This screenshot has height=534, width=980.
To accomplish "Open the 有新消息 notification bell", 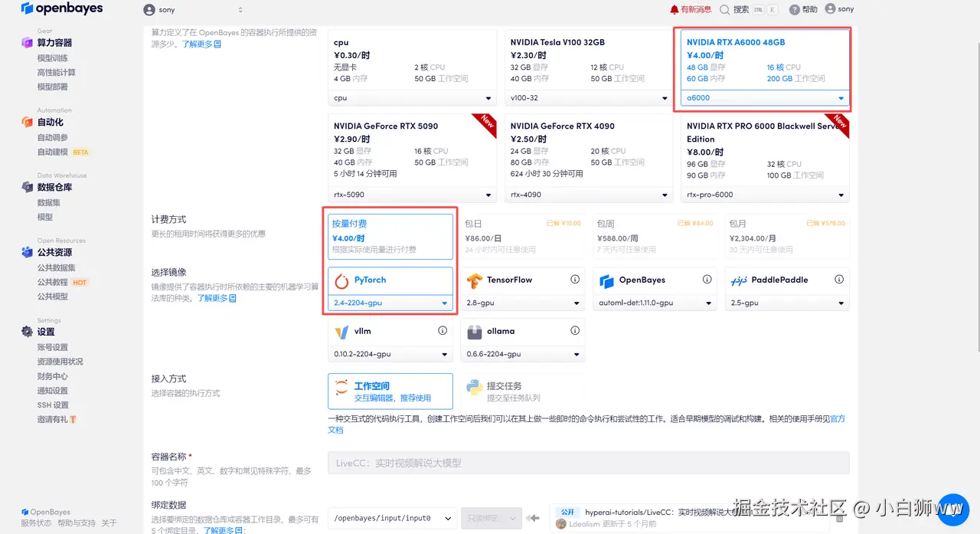I will (675, 9).
